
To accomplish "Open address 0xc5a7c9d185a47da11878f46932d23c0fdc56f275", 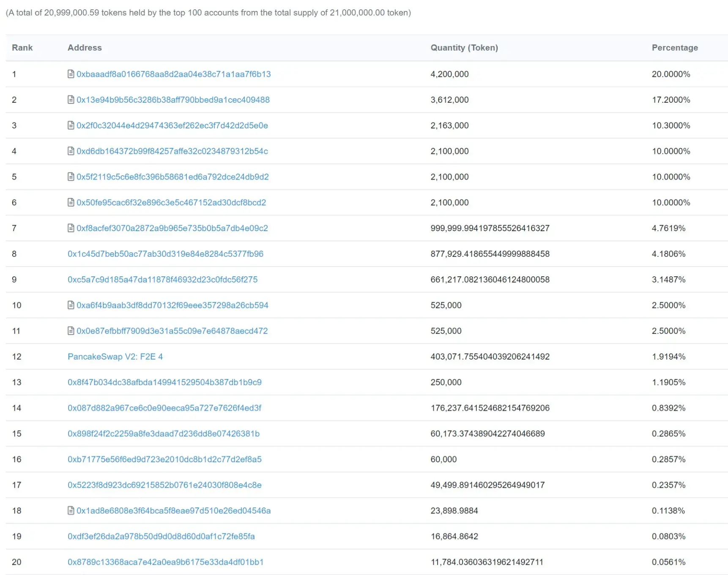I will tap(162, 280).
